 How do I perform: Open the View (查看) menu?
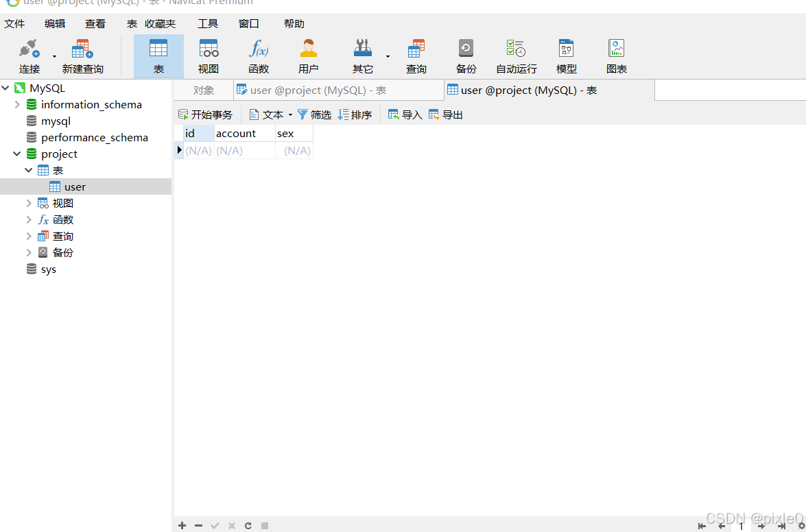(x=95, y=23)
